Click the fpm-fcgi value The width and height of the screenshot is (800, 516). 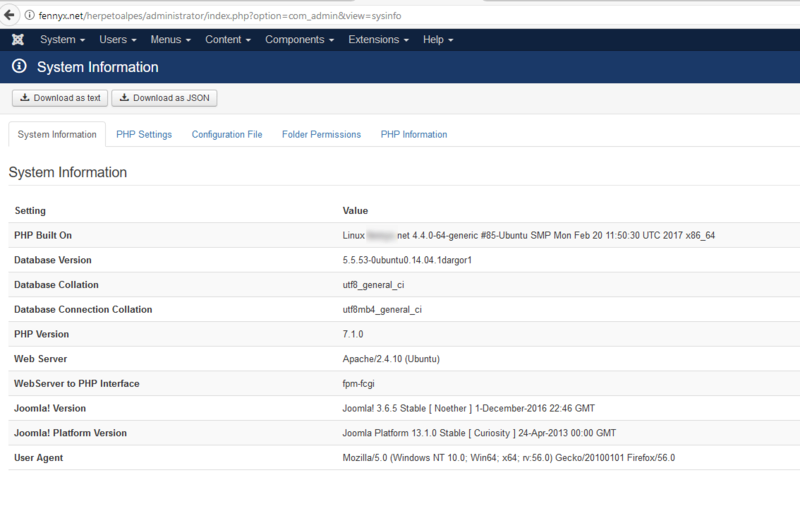(358, 383)
